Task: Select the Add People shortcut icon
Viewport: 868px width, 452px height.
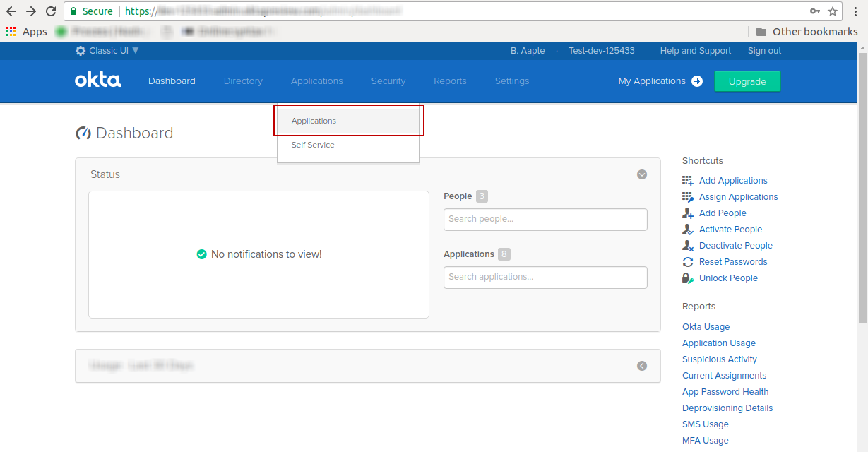Action: point(686,213)
